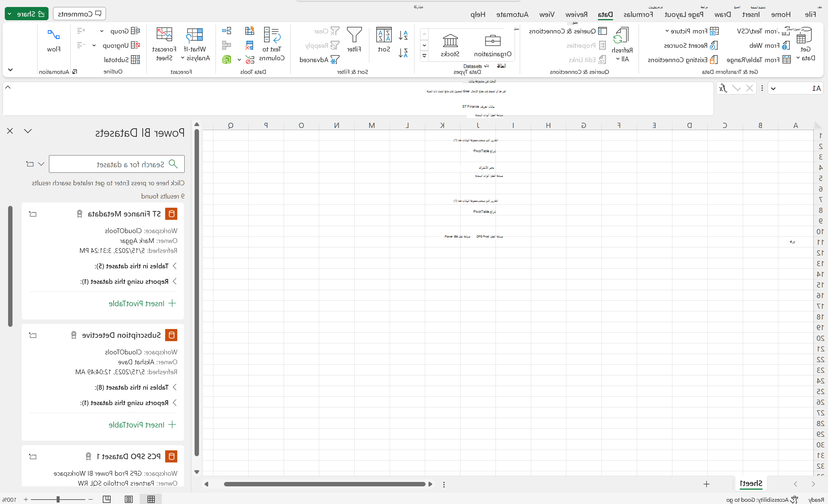Open ST Finance Metadata in Power BI
Screen dimensions: 828x504
coord(33,214)
